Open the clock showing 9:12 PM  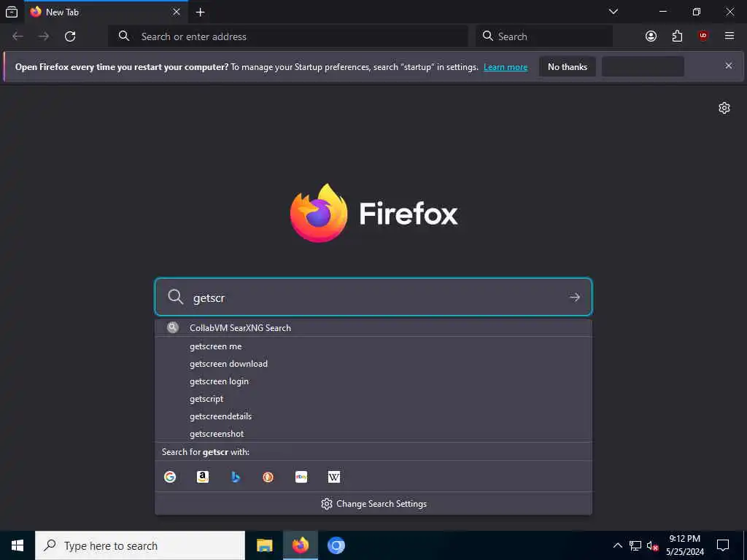coord(684,545)
